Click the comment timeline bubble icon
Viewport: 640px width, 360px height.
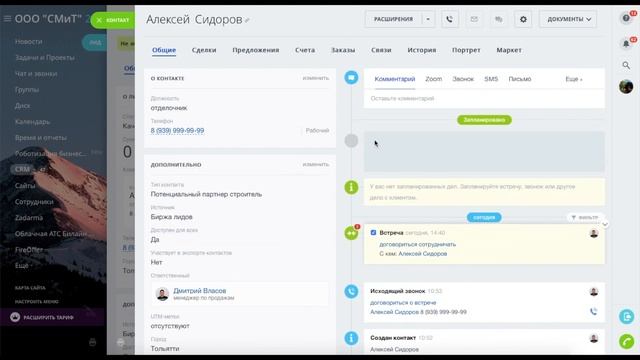[x=351, y=77]
